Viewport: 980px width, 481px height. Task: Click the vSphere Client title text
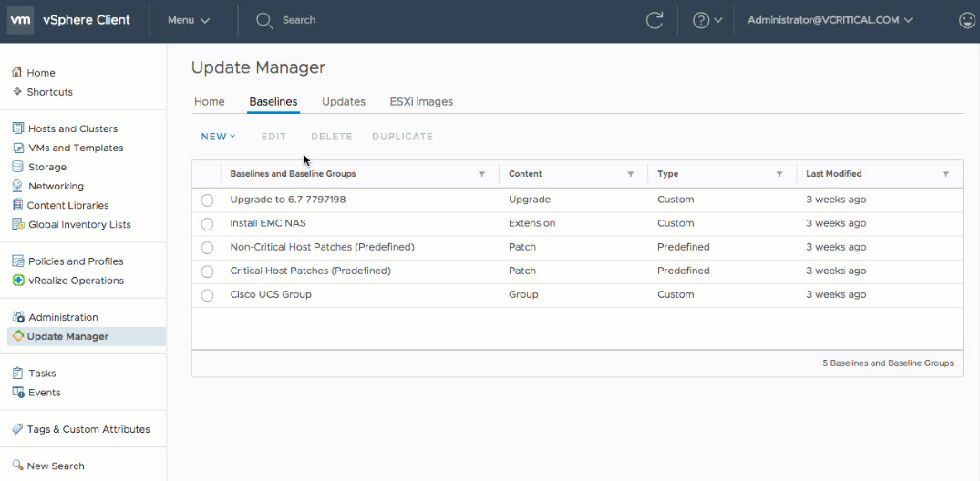point(87,19)
